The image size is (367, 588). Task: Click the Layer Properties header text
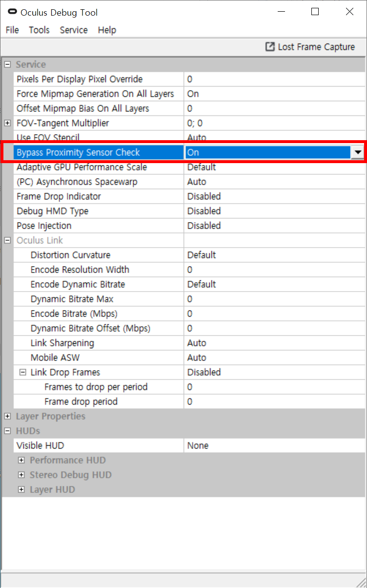[x=50, y=416]
